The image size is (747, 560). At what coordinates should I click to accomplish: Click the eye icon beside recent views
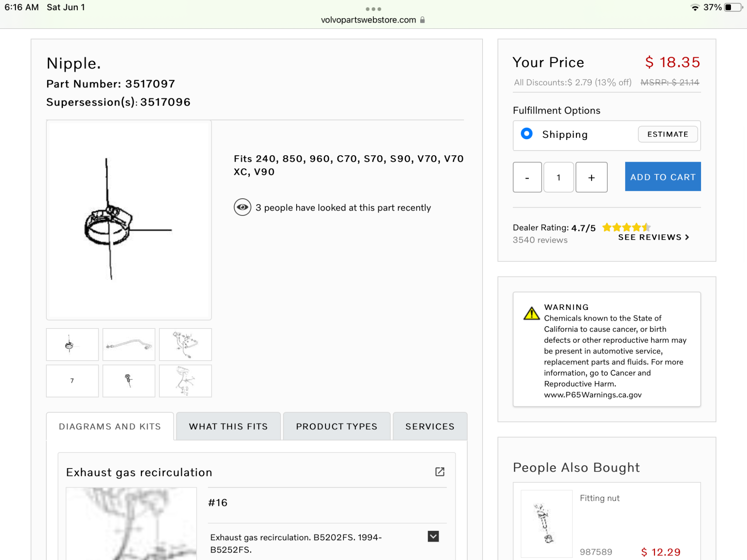point(242,207)
